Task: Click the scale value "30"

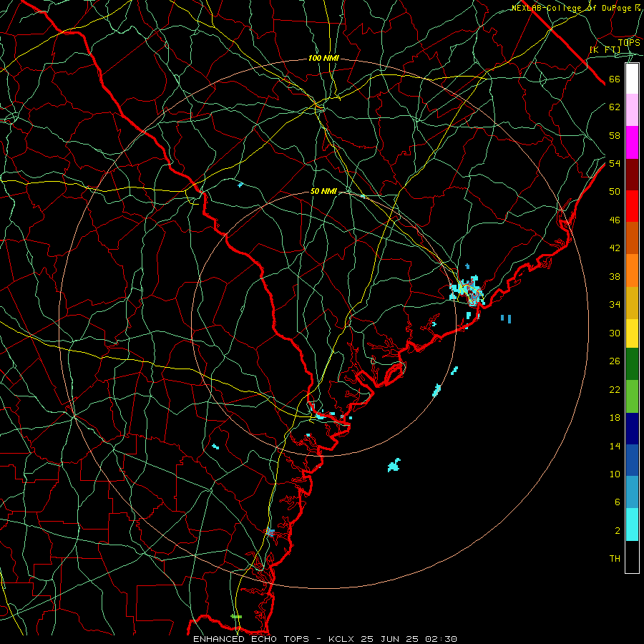Action: (x=615, y=333)
